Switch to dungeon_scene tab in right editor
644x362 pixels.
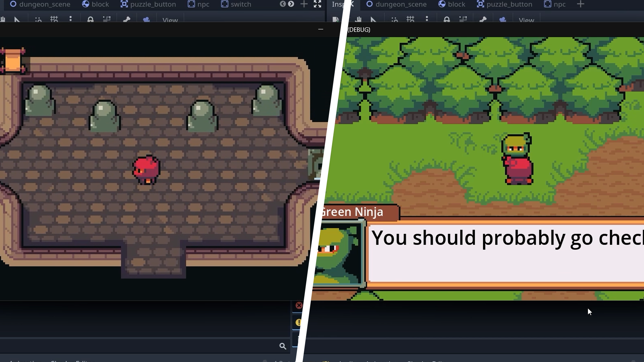[396, 4]
